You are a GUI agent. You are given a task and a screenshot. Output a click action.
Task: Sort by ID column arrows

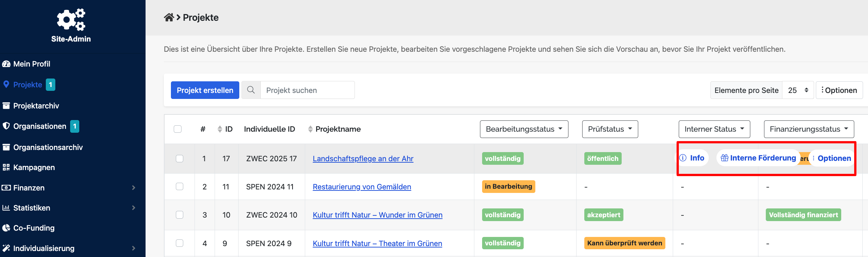pyautogui.click(x=220, y=129)
